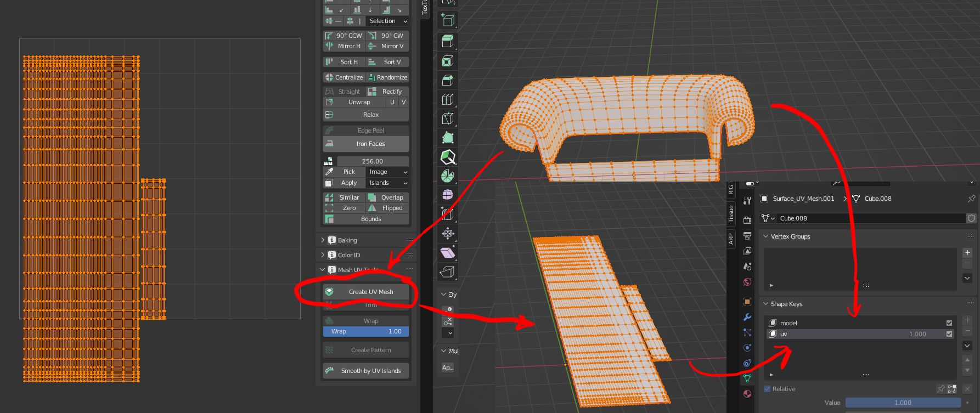980x413 pixels.
Task: Select the Knife tool
Action: (x=448, y=118)
